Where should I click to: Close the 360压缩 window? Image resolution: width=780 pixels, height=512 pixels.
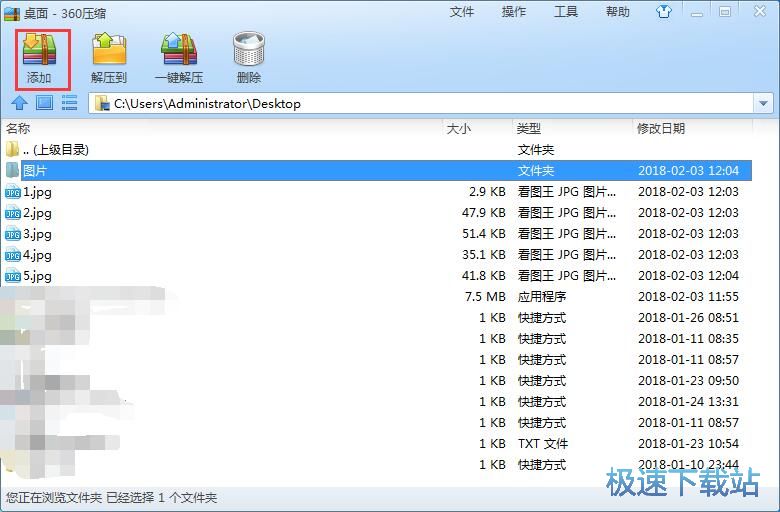tap(760, 11)
